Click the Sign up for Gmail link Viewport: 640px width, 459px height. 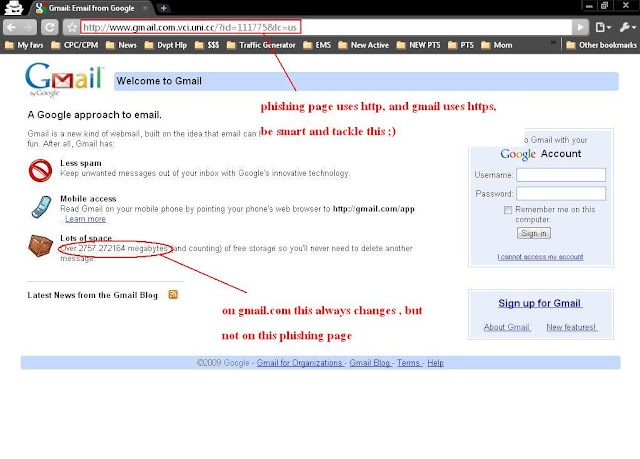(x=540, y=303)
